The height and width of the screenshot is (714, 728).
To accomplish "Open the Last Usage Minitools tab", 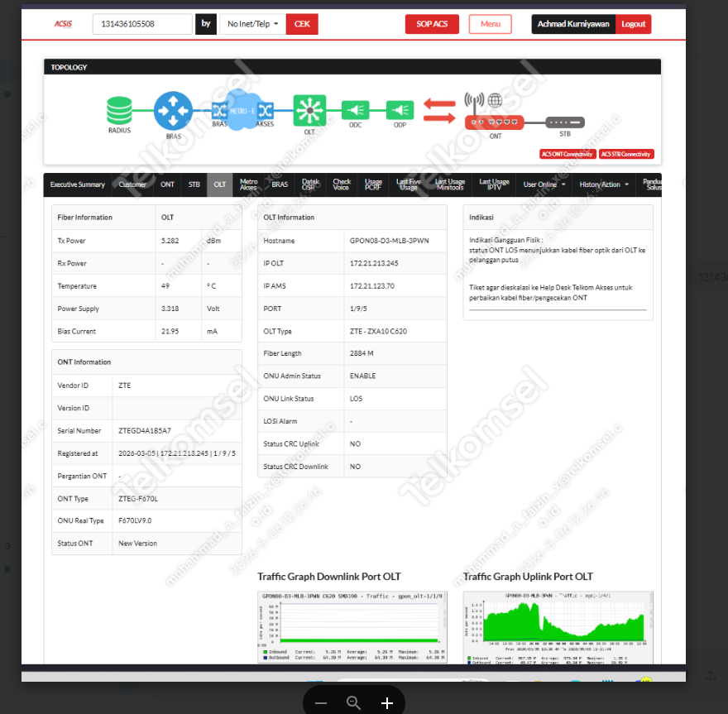I will tap(450, 184).
